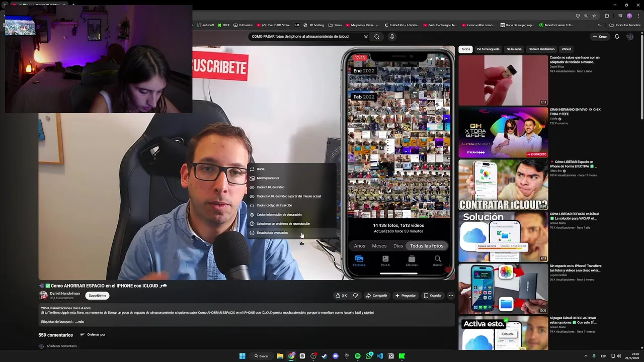
Task: Open the YouTube account avatar menu
Action: 630,37
